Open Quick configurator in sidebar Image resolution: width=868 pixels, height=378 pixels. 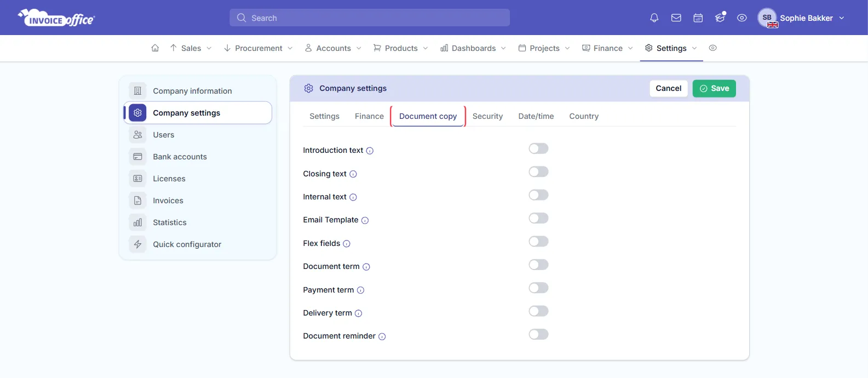tap(198, 244)
